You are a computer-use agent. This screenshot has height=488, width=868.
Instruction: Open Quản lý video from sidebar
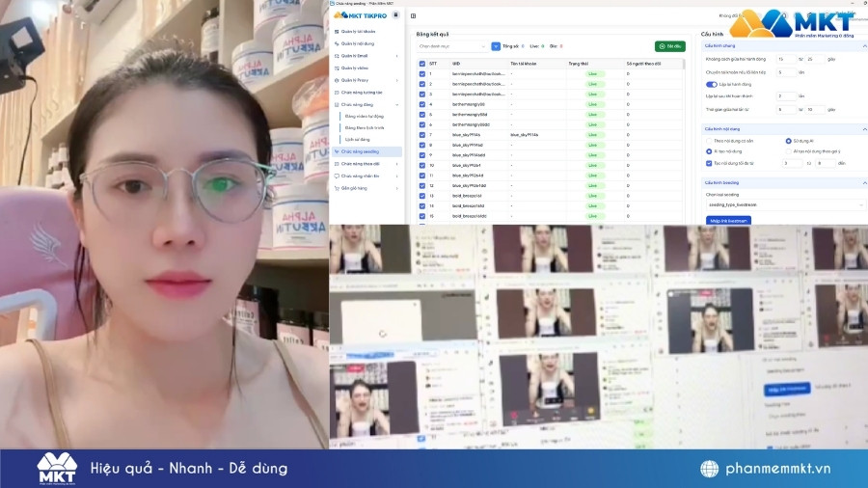tap(354, 68)
